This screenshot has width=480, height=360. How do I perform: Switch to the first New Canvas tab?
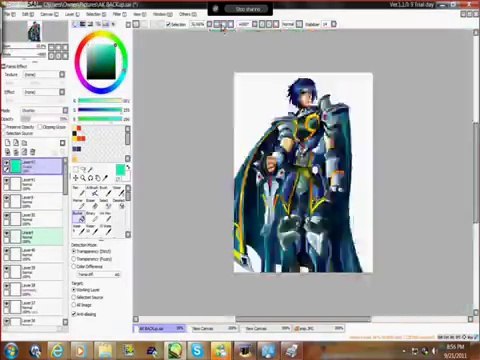tap(214, 328)
